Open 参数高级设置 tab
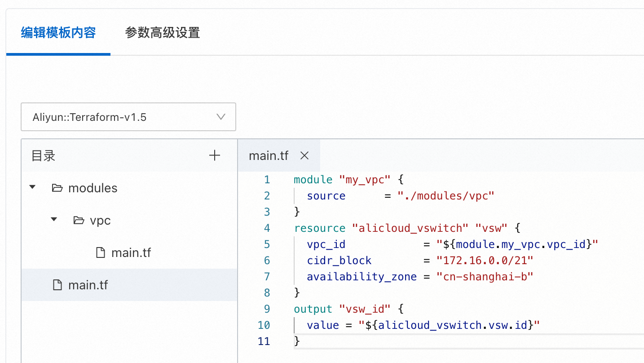 click(163, 33)
